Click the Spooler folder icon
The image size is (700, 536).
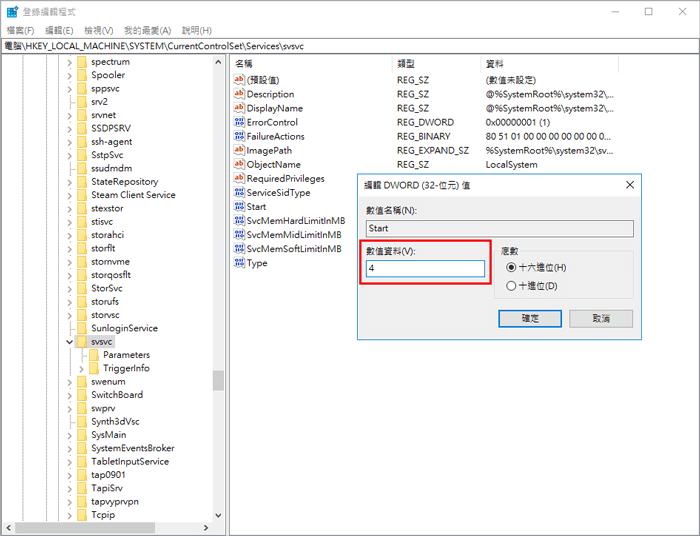pyautogui.click(x=82, y=75)
